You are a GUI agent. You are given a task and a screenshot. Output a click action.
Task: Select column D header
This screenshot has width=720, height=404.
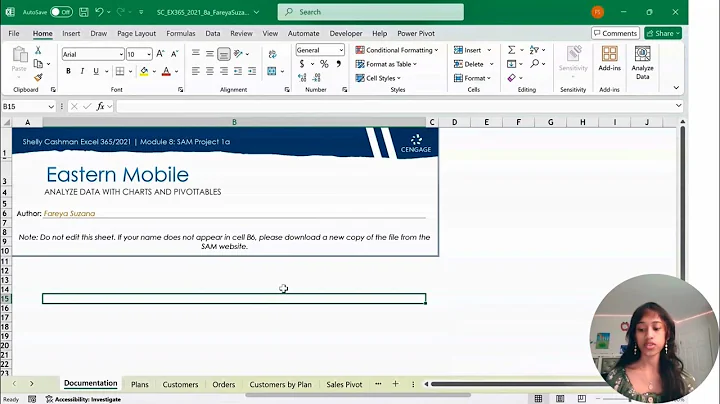coord(454,122)
